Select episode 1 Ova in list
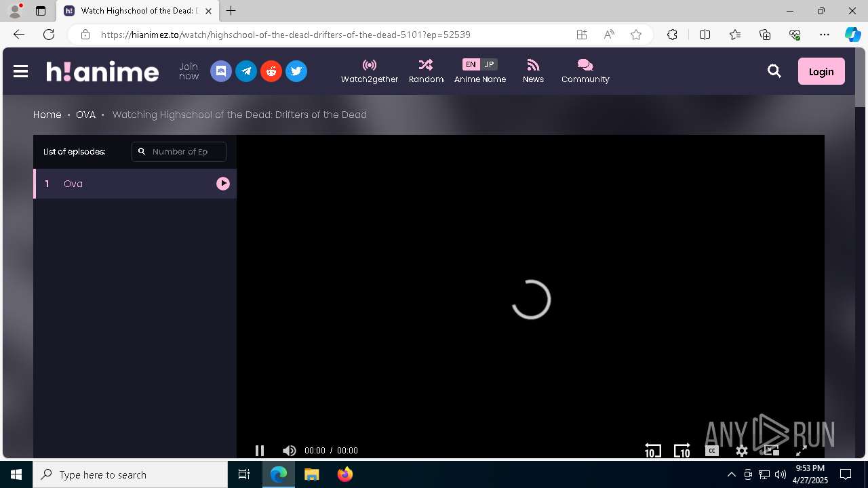This screenshot has height=488, width=868. click(x=135, y=184)
